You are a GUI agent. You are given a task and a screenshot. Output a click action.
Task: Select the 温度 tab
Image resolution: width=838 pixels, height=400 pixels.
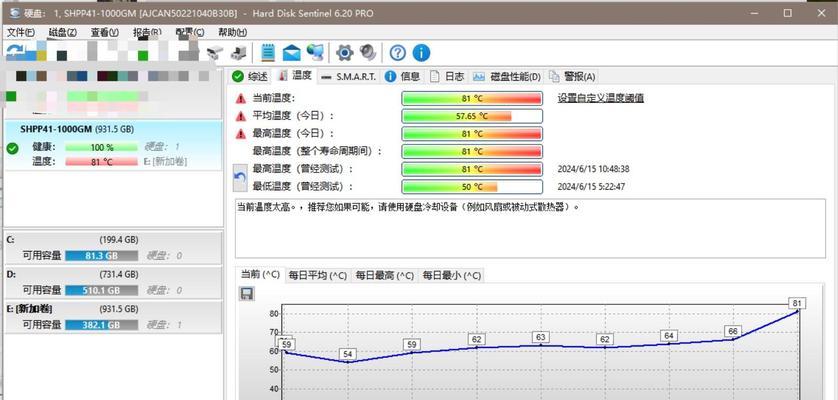(296, 75)
